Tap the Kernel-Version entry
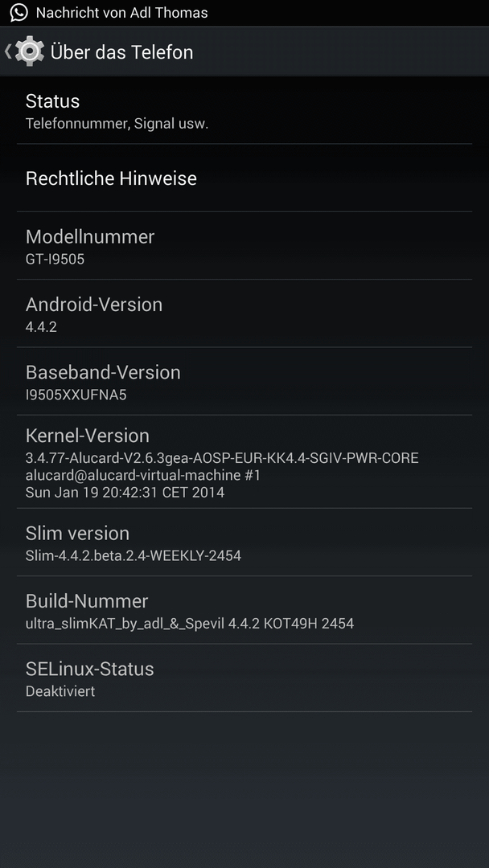This screenshot has width=489, height=868. click(x=244, y=461)
